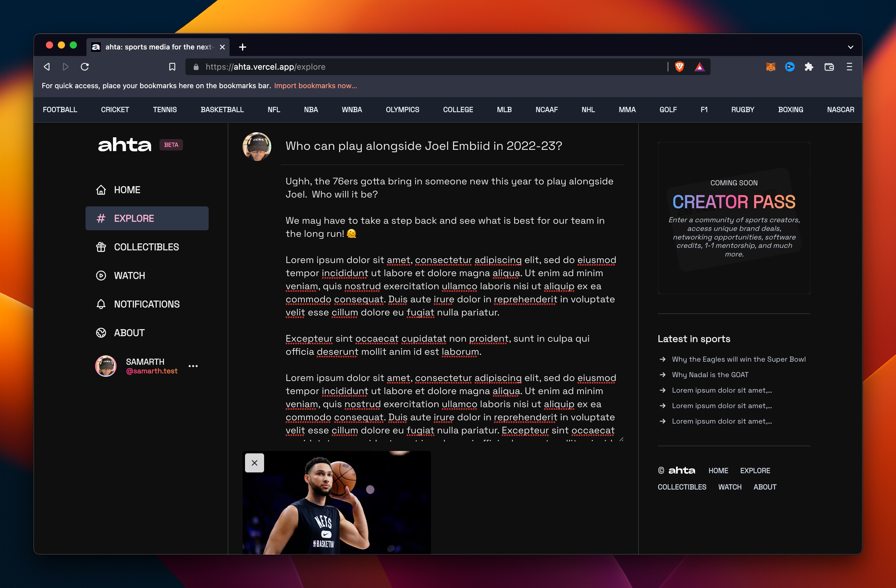Click the bookmark star in the address bar
This screenshot has height=588, width=896.
pos(172,67)
